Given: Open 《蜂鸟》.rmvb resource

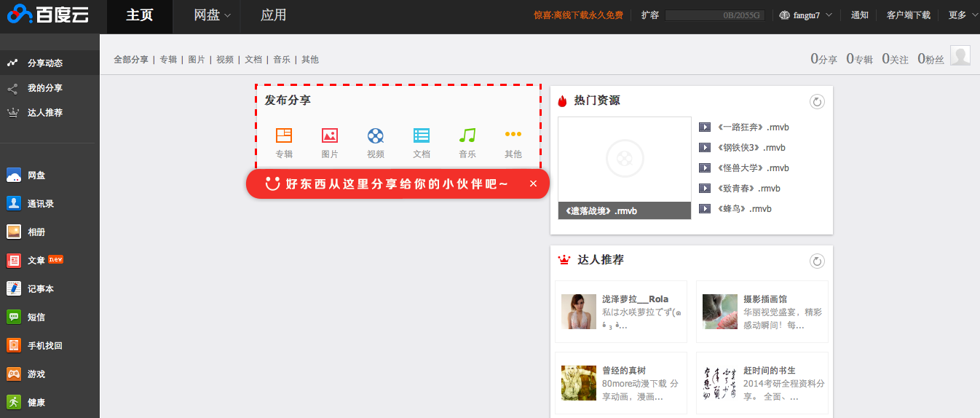Looking at the screenshot, I should [x=744, y=209].
